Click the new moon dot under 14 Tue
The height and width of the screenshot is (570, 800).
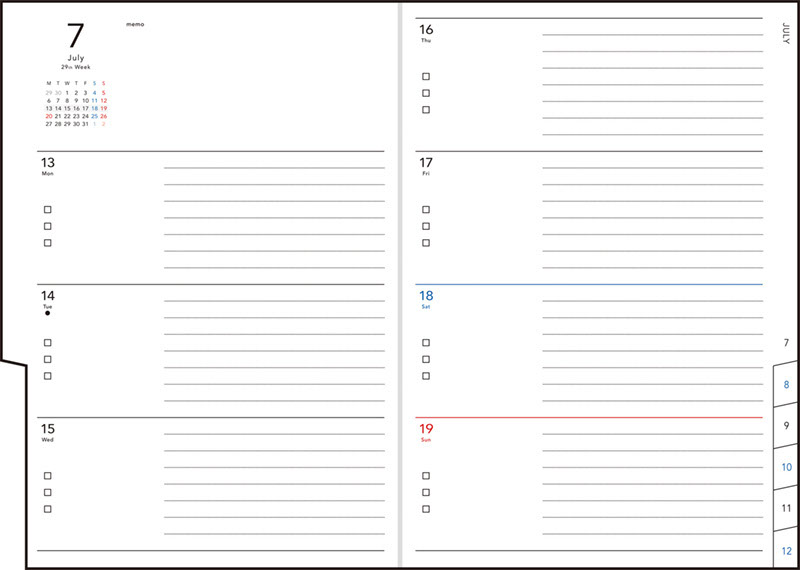coord(47,313)
